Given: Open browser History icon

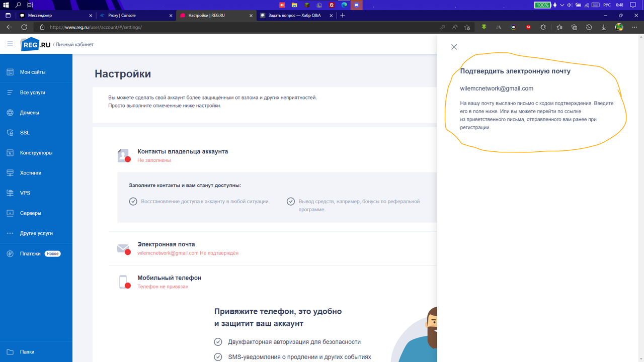Looking at the screenshot, I should coord(589,27).
